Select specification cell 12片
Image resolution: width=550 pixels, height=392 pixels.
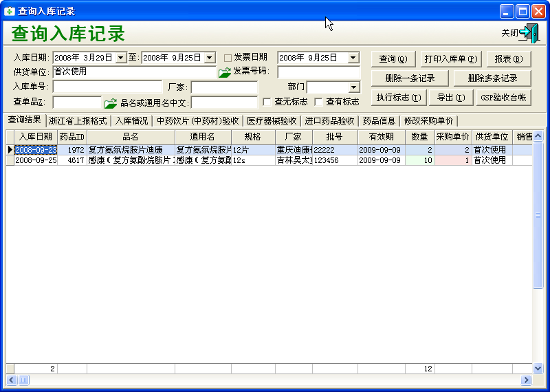coord(253,150)
